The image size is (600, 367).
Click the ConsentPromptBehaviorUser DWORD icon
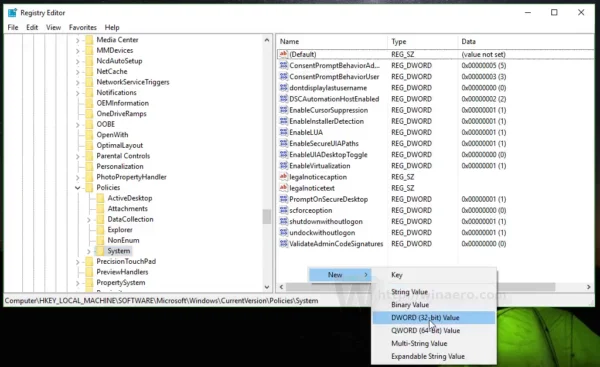[x=284, y=77]
